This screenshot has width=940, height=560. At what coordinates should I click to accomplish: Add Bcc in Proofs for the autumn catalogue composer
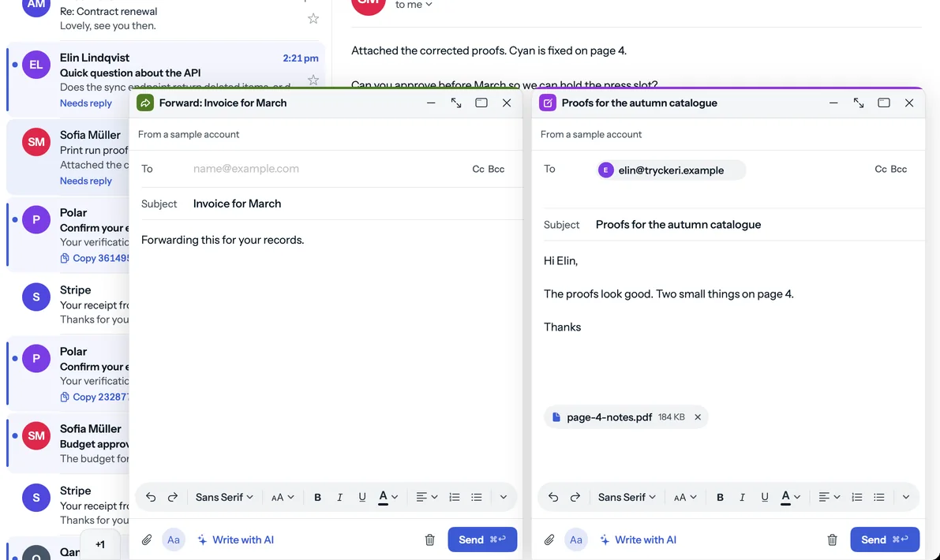[899, 169]
